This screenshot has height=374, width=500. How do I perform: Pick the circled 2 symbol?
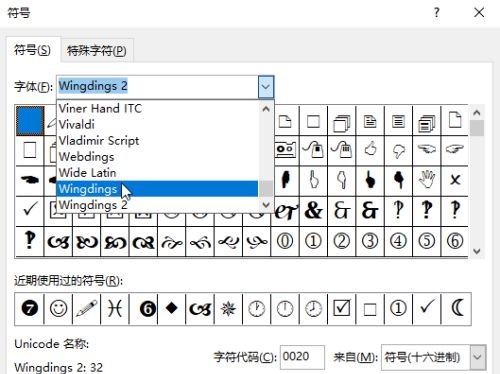[x=342, y=241]
